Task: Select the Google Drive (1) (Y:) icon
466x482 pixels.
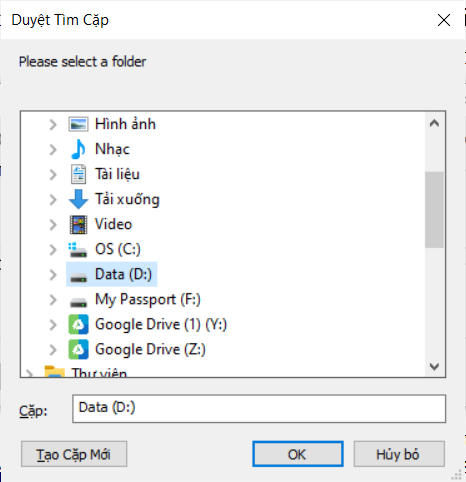Action: tap(78, 324)
